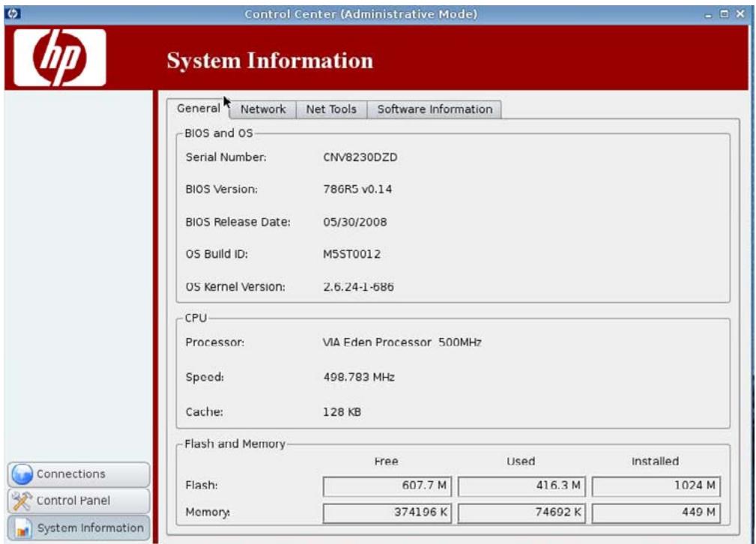The image size is (756, 544).
Task: Click the Flash Installed field 1024 M
Action: [656, 486]
